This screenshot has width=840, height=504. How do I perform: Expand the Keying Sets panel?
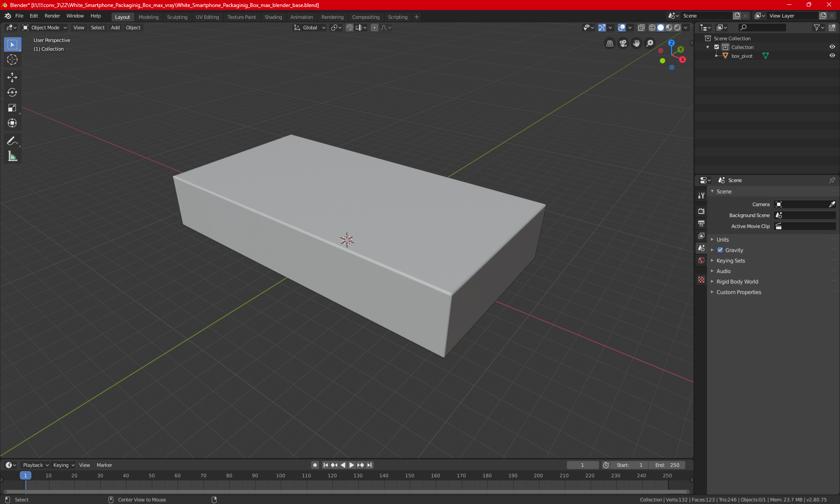point(730,261)
